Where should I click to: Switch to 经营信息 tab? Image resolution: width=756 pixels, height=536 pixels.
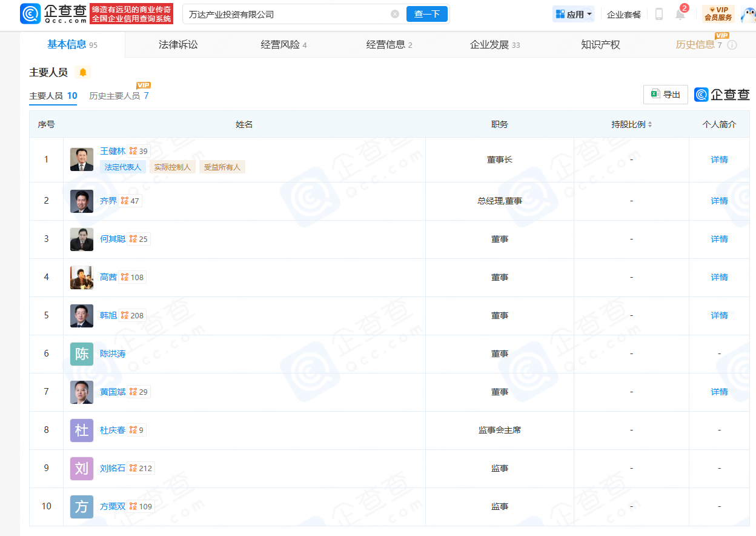[389, 44]
